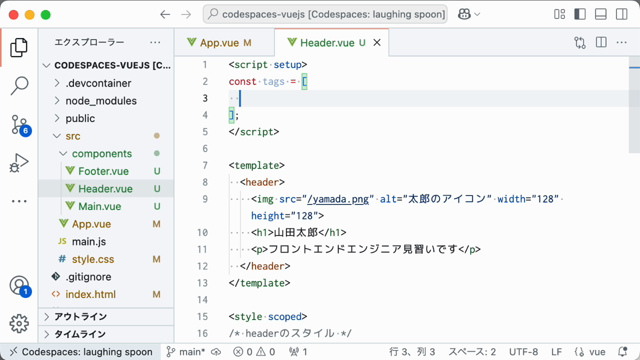
Task: Toggle the primary side bar visibility
Action: coord(580,14)
